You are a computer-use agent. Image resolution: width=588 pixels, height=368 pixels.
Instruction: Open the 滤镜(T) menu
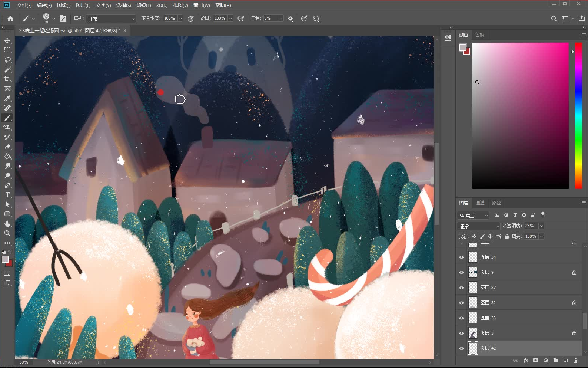[x=143, y=5]
